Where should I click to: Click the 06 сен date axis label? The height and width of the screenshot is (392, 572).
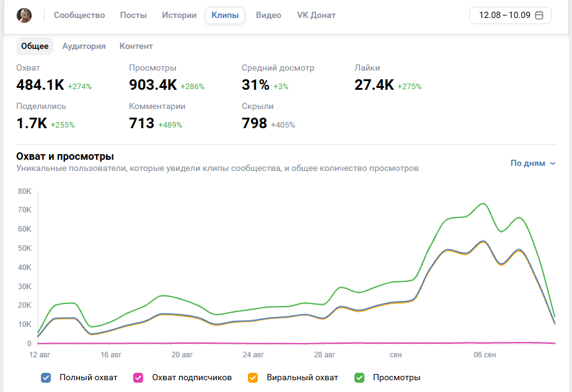[485, 355]
